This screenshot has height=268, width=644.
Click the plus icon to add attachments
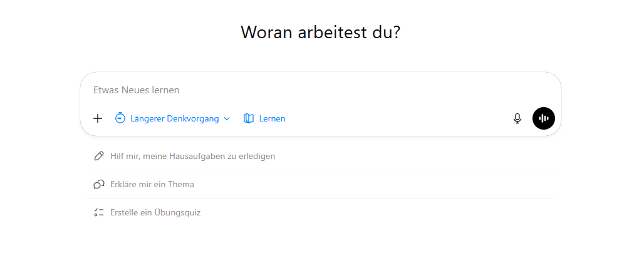[98, 118]
